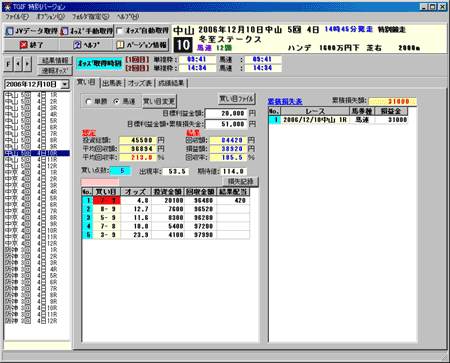Screen dimensions: 450x363
Task: Select 阪神 3回 4日 7R in race list
Action: [x=37, y=289]
